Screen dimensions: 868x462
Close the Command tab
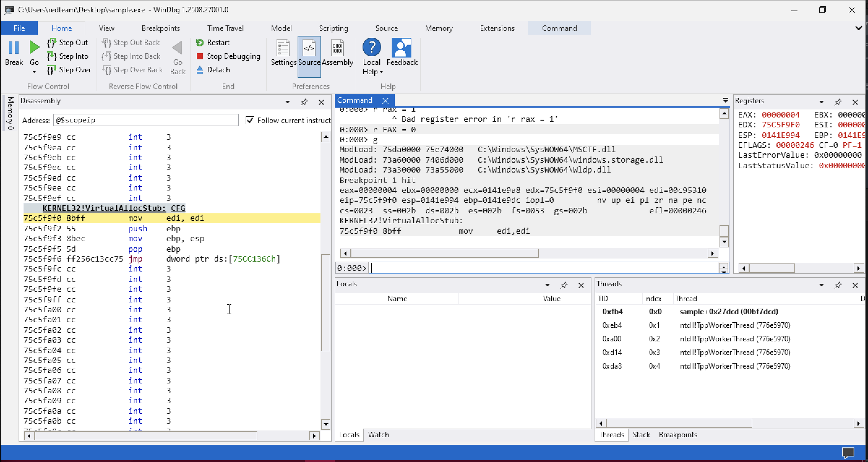click(385, 100)
